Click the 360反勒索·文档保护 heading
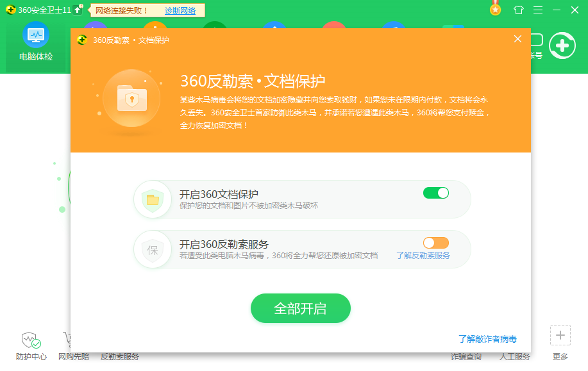The height and width of the screenshot is (371, 588). (253, 81)
